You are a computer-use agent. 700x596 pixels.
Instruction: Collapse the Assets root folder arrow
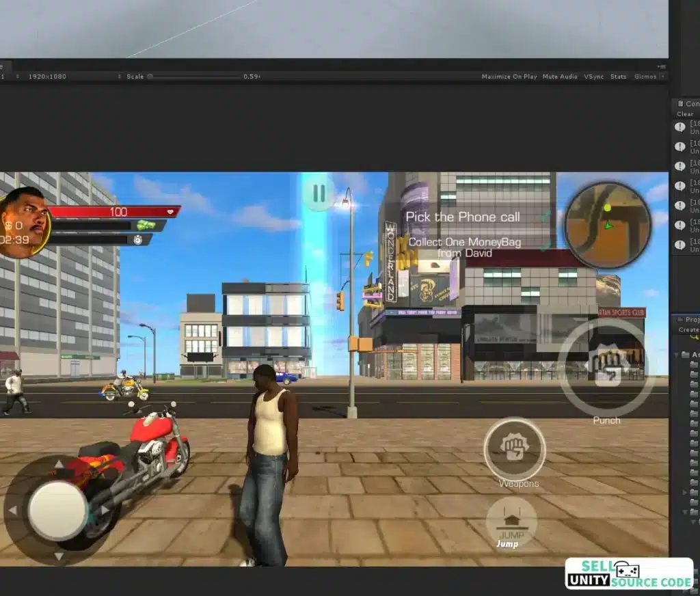[676, 354]
